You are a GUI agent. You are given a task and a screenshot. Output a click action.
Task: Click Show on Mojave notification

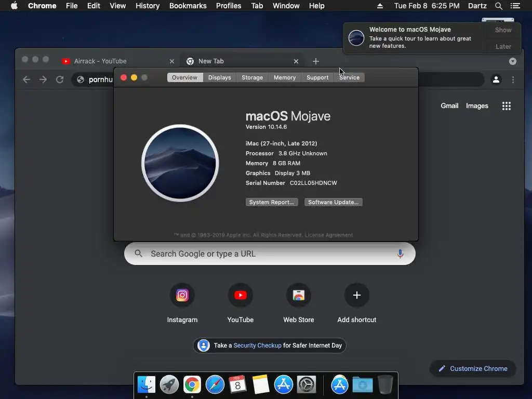click(503, 30)
